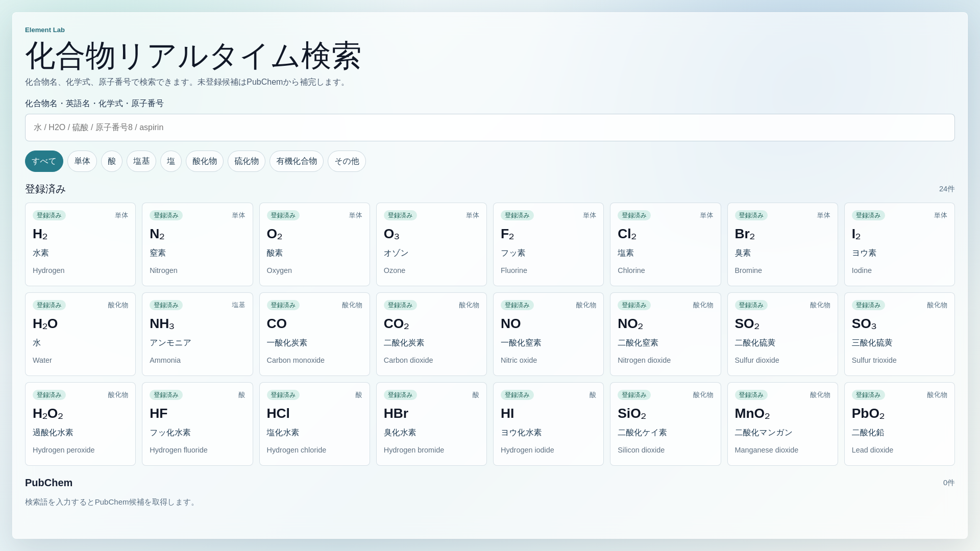The height and width of the screenshot is (551, 980).
Task: Filter by 塩 category chip
Action: pyautogui.click(x=171, y=161)
